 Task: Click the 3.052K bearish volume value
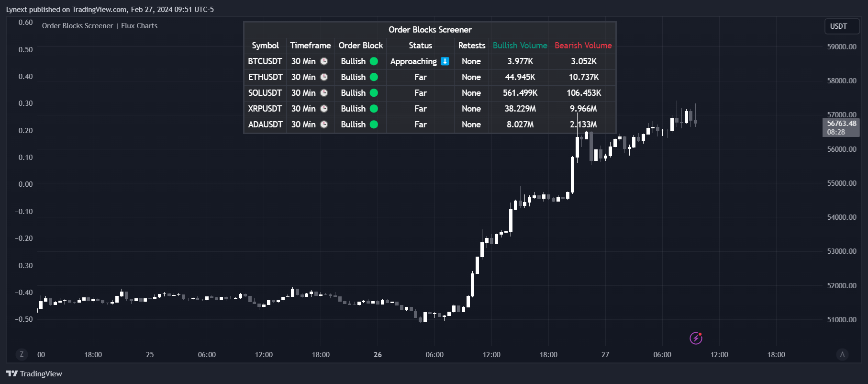pyautogui.click(x=584, y=61)
